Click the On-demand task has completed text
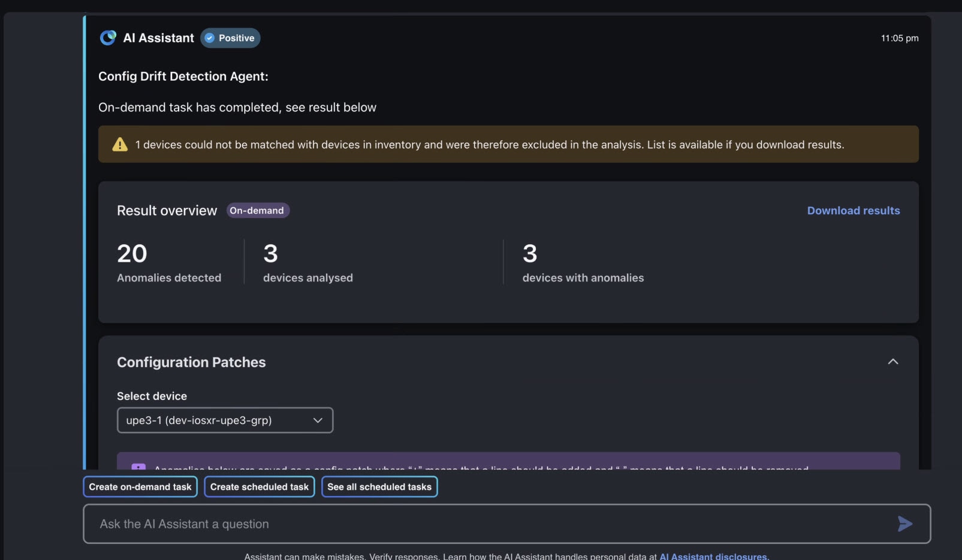This screenshot has height=560, width=962. point(237,107)
